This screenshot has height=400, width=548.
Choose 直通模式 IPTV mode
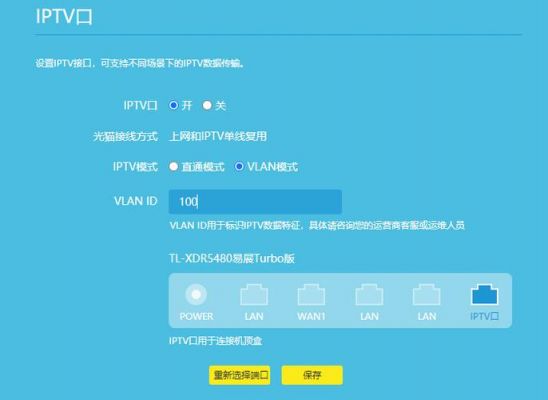click(x=173, y=167)
